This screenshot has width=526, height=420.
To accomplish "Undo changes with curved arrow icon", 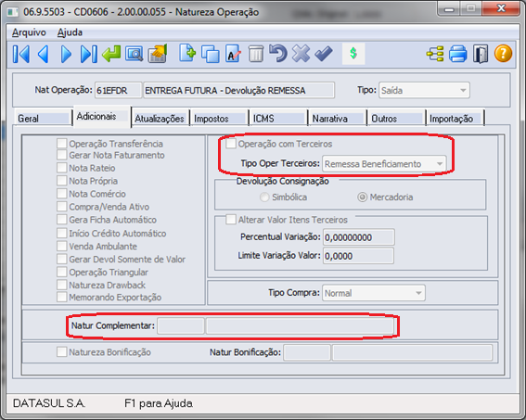I will pyautogui.click(x=278, y=54).
